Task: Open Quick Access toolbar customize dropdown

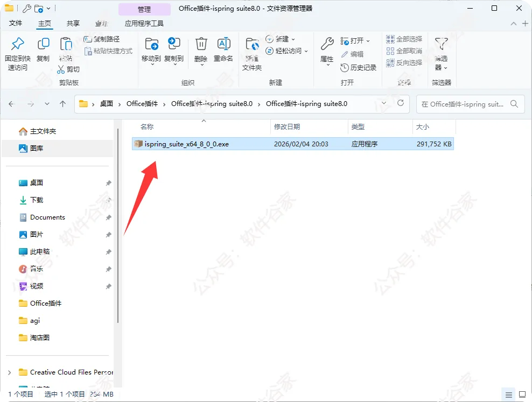Action: [x=48, y=8]
